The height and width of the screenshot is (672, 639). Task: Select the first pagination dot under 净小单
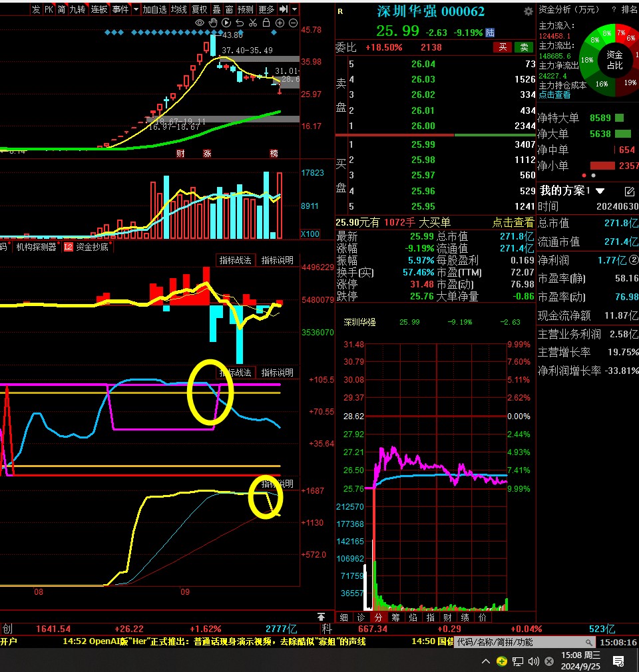tap(584, 175)
